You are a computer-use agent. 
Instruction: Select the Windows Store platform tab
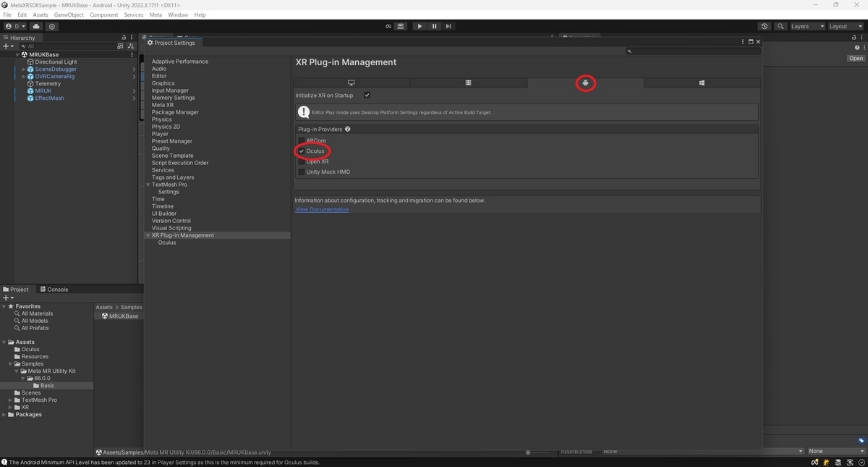[x=702, y=83]
